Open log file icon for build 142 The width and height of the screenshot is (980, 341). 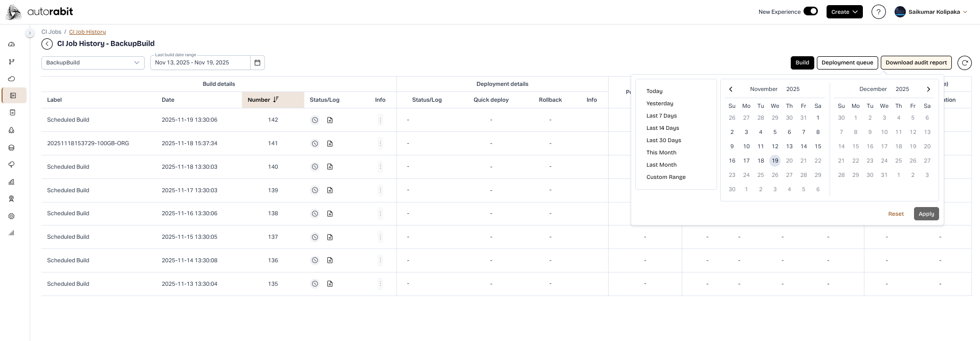(x=330, y=120)
